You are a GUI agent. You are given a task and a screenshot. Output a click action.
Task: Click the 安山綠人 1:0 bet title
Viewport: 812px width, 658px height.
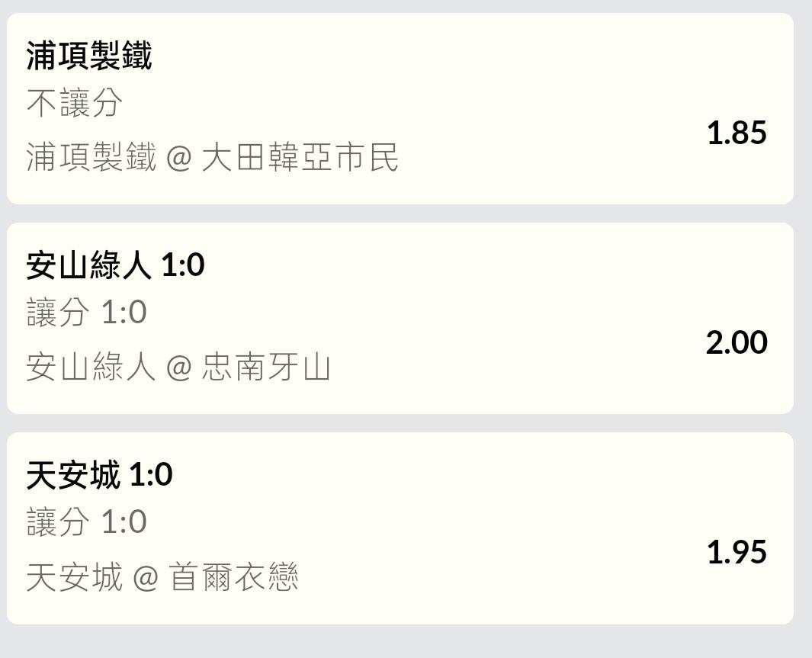coord(115,265)
